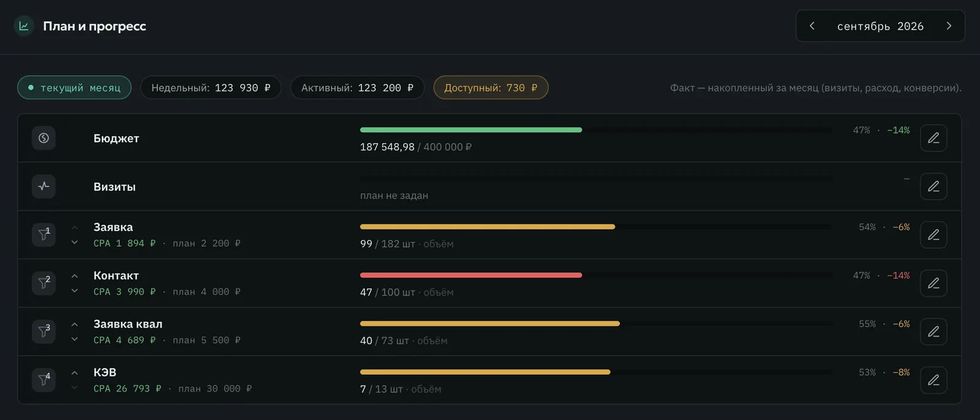Edit the Визиты plan with pencil icon

click(933, 186)
